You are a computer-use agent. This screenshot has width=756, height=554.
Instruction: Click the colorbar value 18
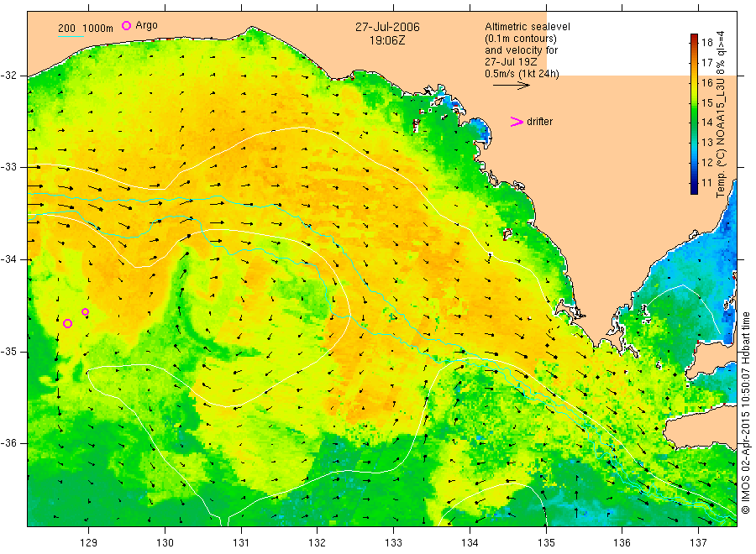coord(706,43)
